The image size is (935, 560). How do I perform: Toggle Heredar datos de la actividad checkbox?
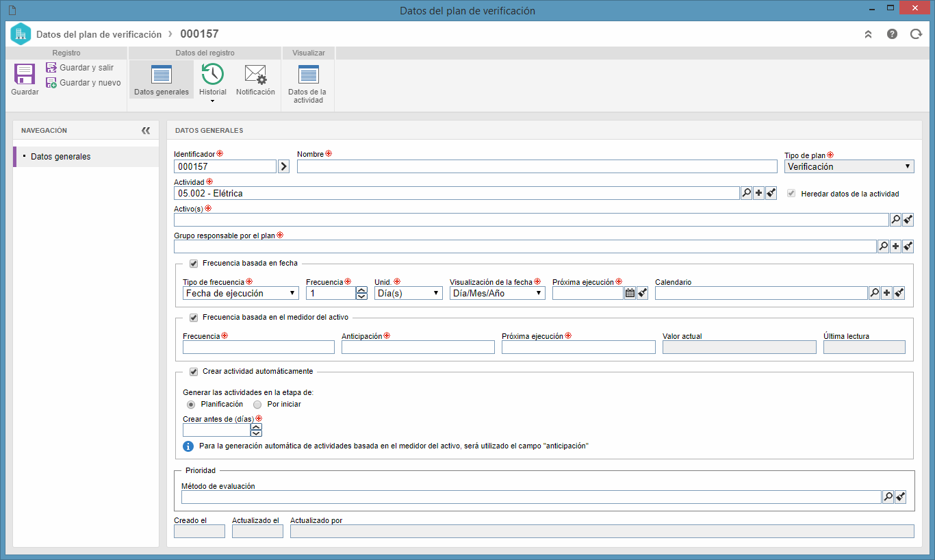tap(791, 194)
